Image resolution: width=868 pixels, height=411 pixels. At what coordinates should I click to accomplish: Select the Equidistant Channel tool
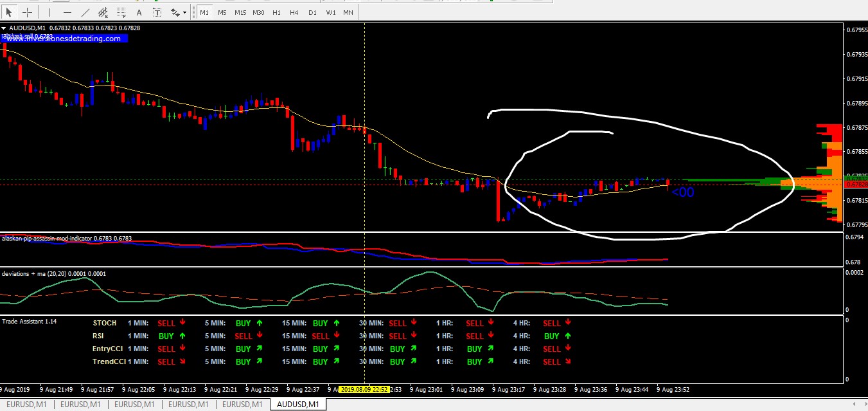[103, 12]
